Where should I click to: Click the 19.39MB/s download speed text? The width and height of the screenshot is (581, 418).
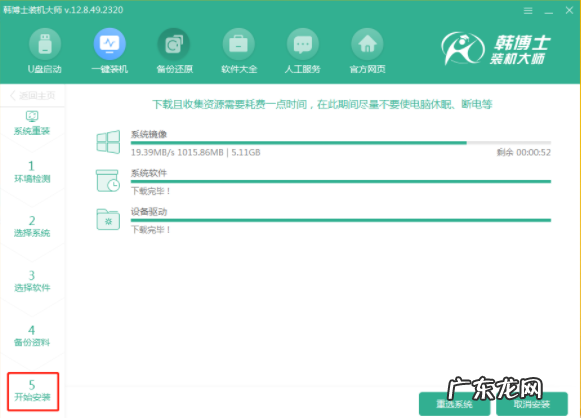pos(152,152)
